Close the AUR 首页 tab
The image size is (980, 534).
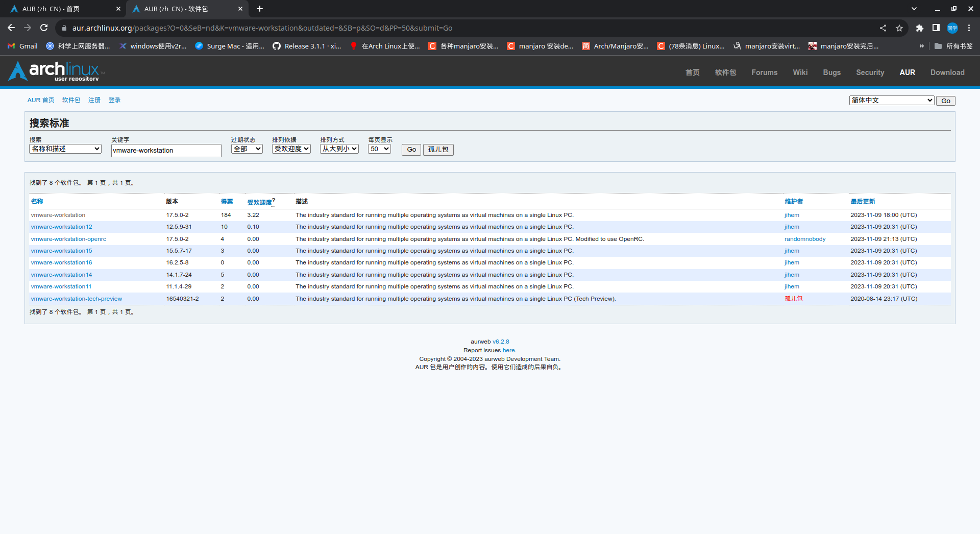(x=118, y=9)
